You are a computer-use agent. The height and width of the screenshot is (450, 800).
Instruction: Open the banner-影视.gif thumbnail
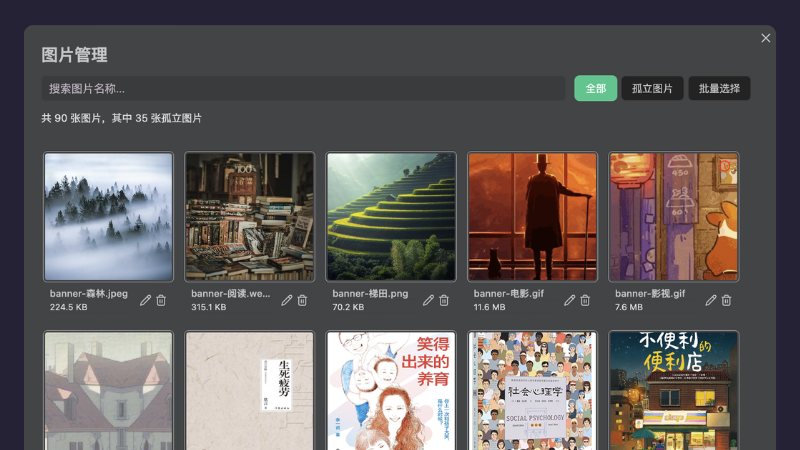673,216
